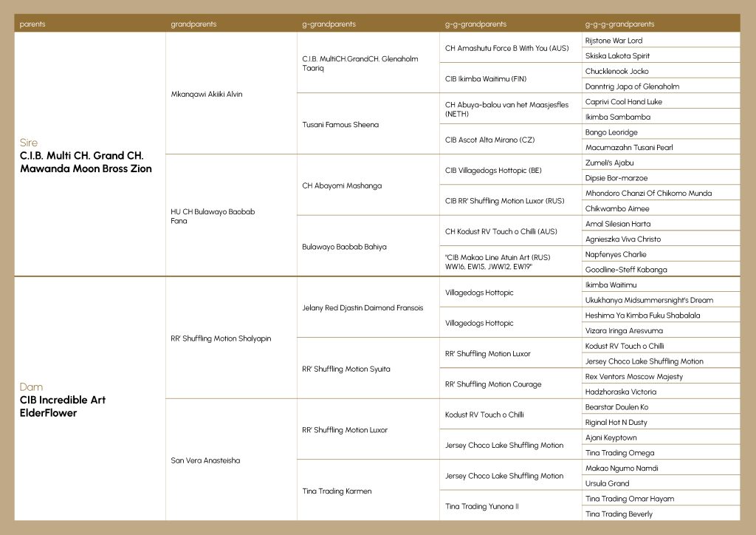Click 'Caprivi Cool Hand Luke'
756x535 pixels.
(x=623, y=102)
